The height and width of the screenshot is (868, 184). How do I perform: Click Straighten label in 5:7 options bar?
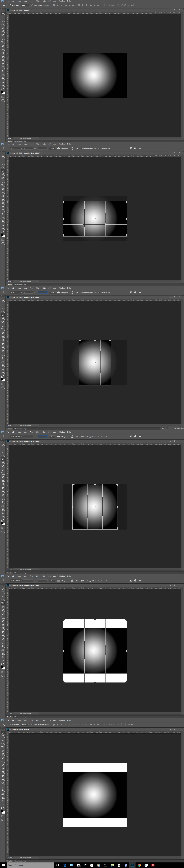[x=64, y=292]
